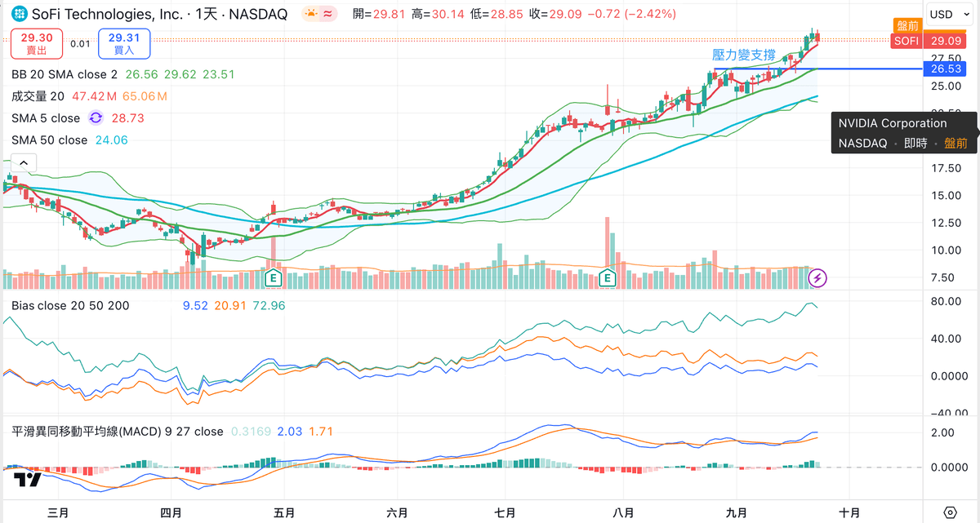
Task: Click the purple lightning bolt icon
Action: click(817, 278)
